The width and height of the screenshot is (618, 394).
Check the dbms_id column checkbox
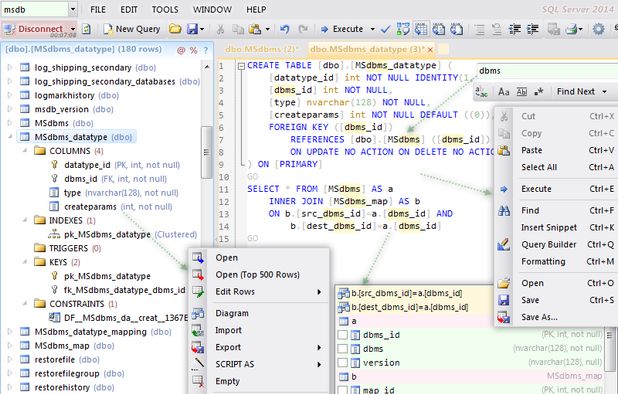(343, 335)
